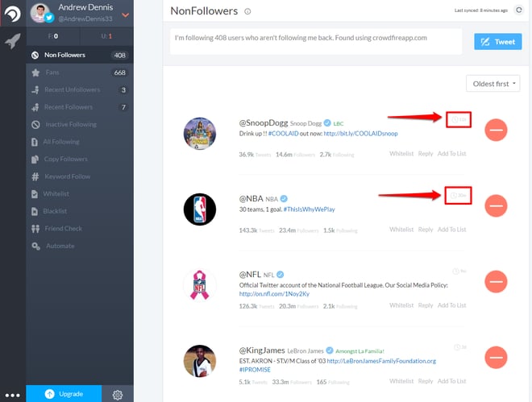Image resolution: width=532 pixels, height=402 pixels.
Task: Whitelist the @KingJames account
Action: pyautogui.click(x=401, y=381)
